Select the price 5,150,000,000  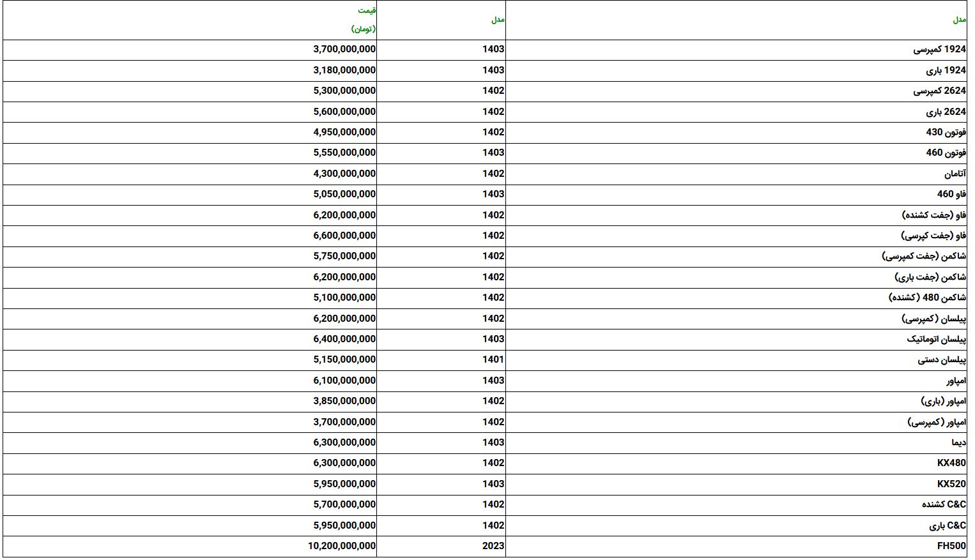point(344,359)
